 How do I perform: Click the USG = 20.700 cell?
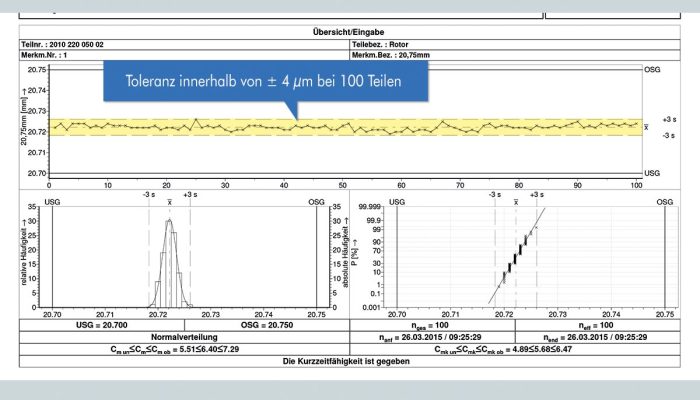tap(100, 326)
